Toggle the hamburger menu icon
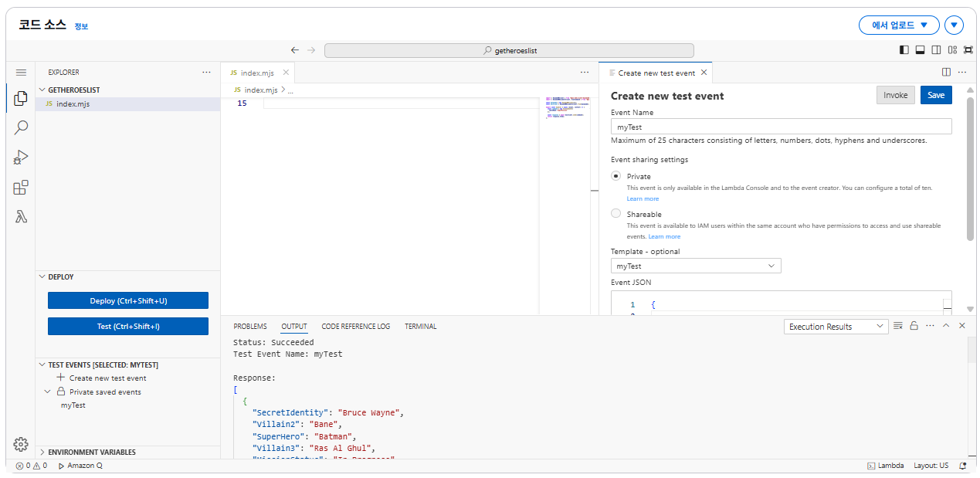Screen dimensions: 980x478 [21, 73]
